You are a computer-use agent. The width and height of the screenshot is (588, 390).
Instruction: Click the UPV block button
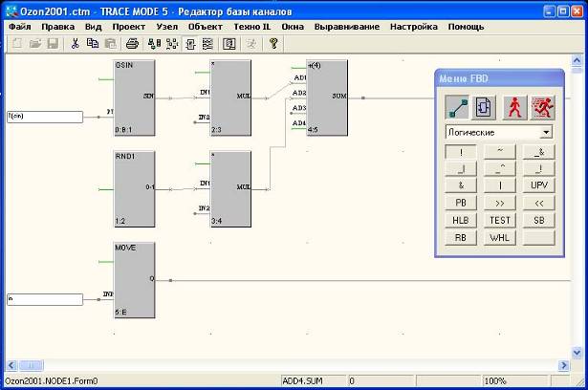point(539,185)
